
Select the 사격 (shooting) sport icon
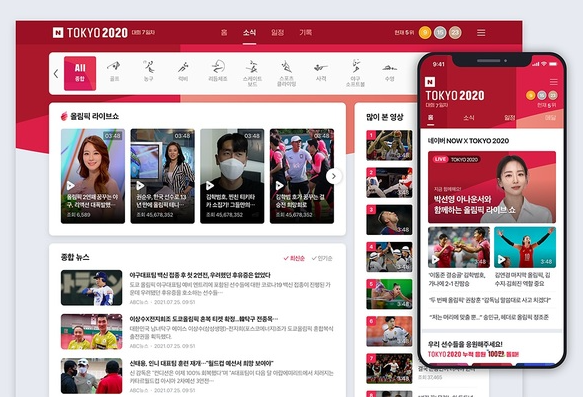[x=321, y=72]
